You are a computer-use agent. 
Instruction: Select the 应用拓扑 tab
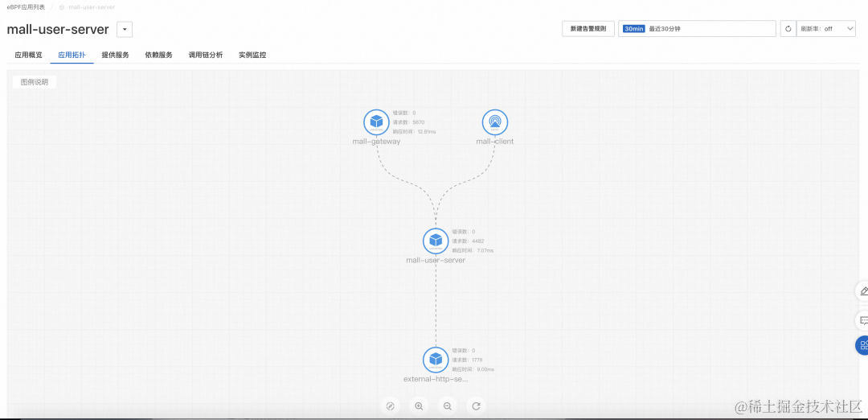(72, 55)
